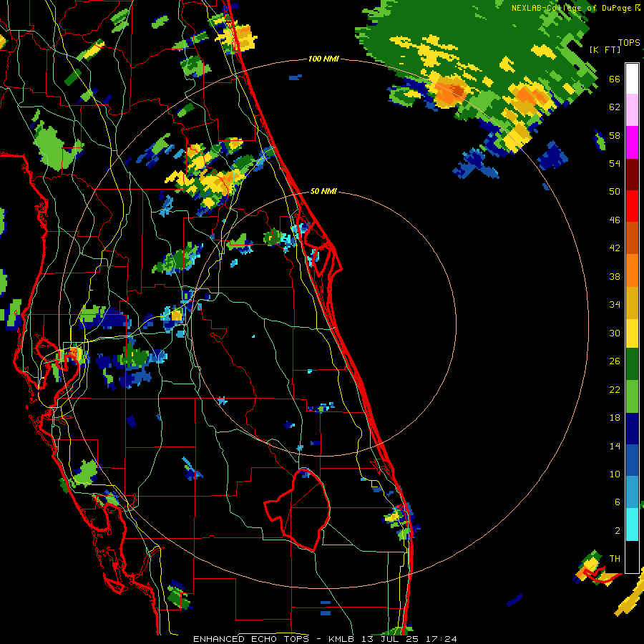Select the navy legend swatch above 18
This screenshot has width=644, height=644.
(x=632, y=429)
